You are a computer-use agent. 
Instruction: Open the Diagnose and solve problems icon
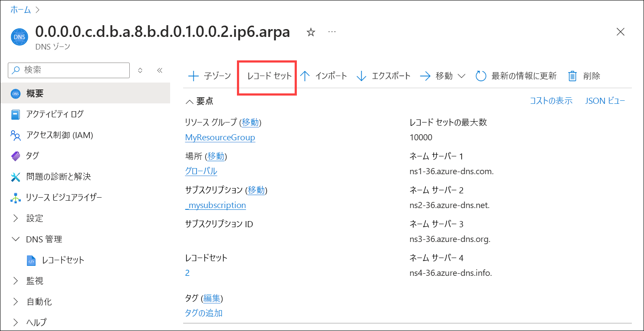coord(16,177)
